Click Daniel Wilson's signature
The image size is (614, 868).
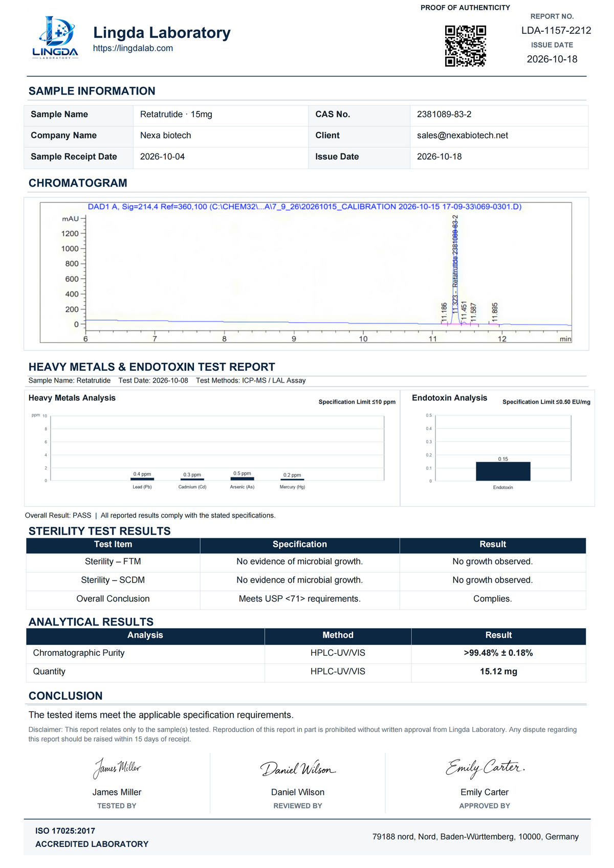coord(298,769)
